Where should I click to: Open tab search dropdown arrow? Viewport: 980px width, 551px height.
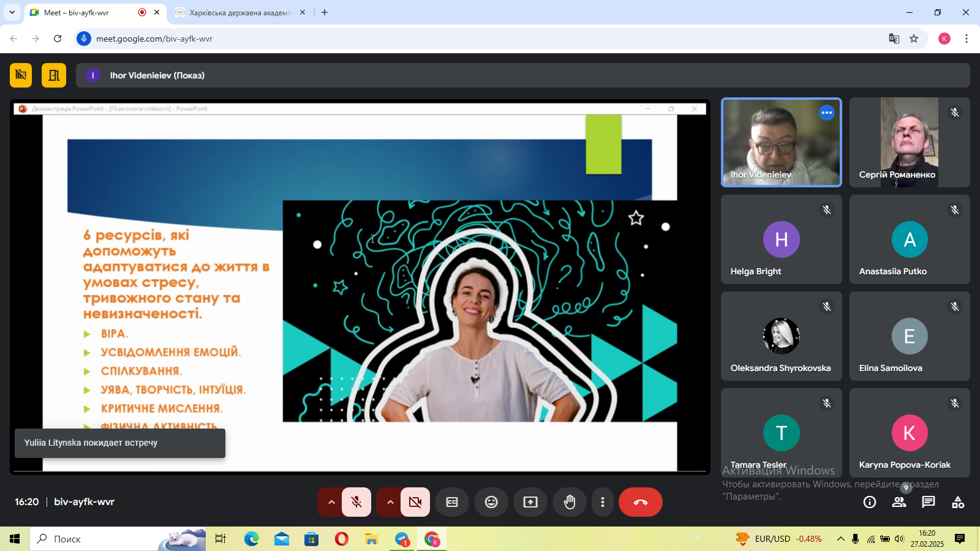[12, 12]
